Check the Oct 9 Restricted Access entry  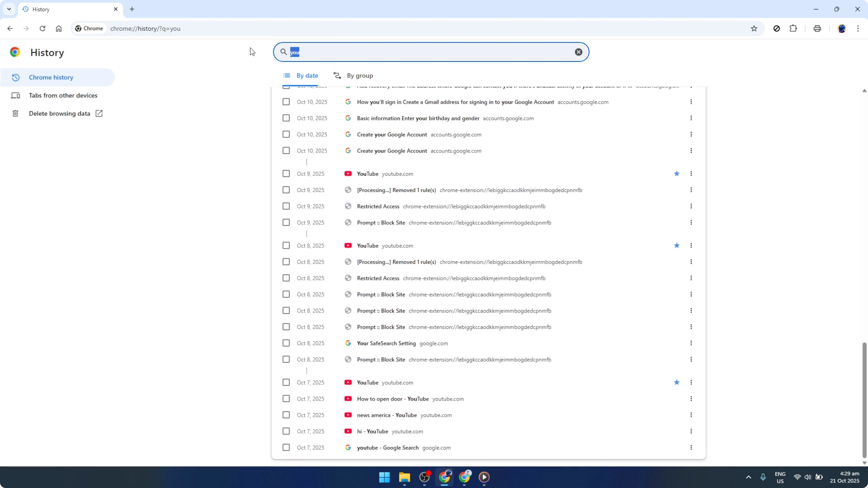click(x=286, y=206)
